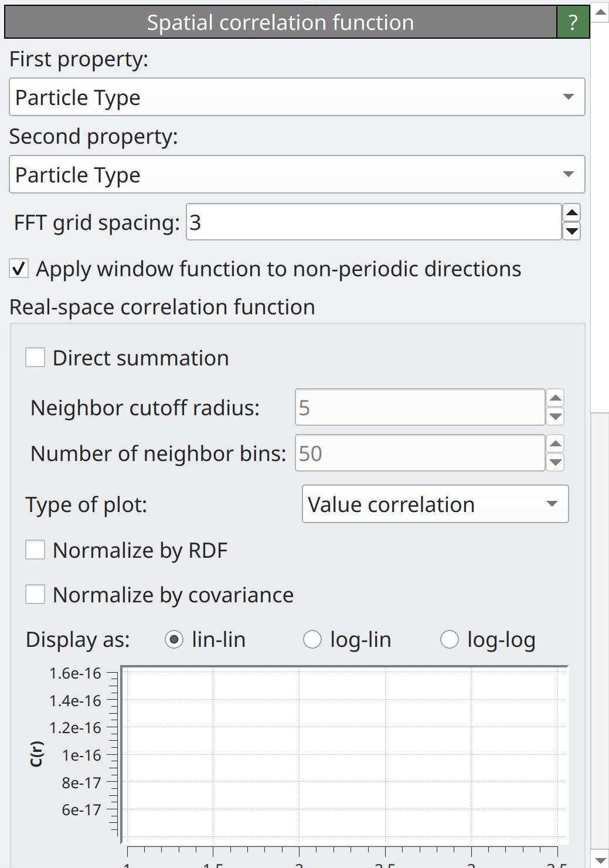Image resolution: width=609 pixels, height=868 pixels.
Task: Open the First property dropdown
Action: [297, 97]
